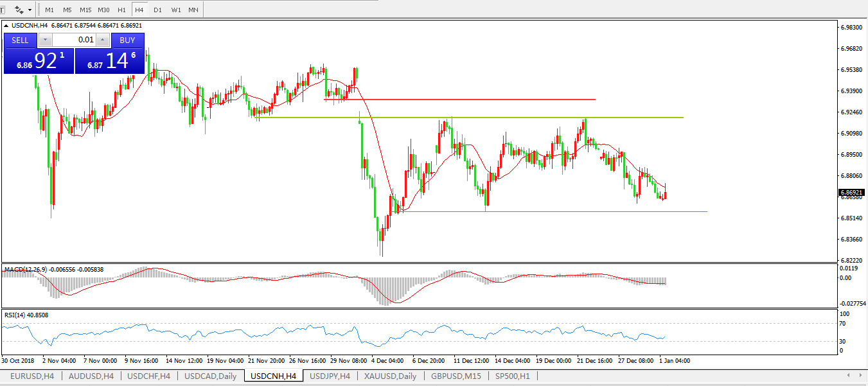The height and width of the screenshot is (386, 868).
Task: Increase lot volume with up arrow
Action: [103, 40]
